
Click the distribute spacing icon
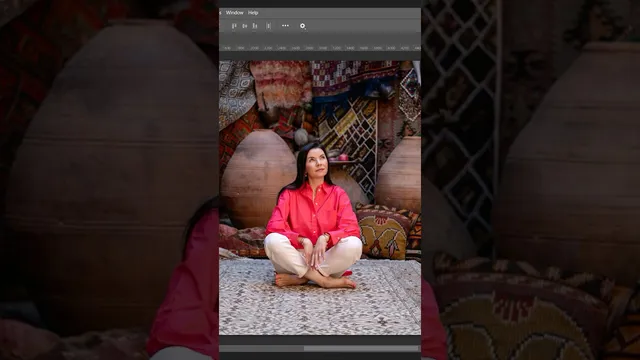click(268, 26)
